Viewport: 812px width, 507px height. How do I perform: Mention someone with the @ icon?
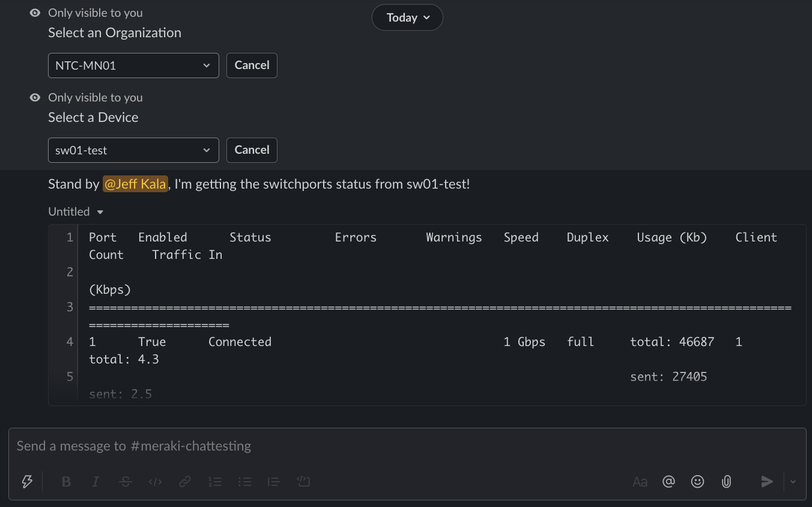point(668,481)
